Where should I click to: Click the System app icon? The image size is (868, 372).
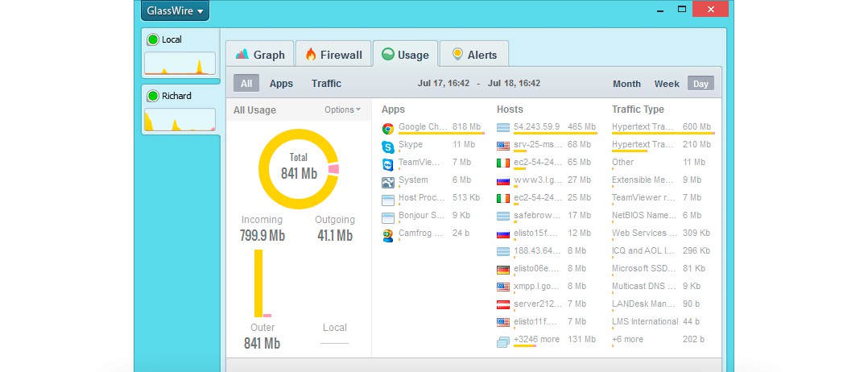pos(388,182)
